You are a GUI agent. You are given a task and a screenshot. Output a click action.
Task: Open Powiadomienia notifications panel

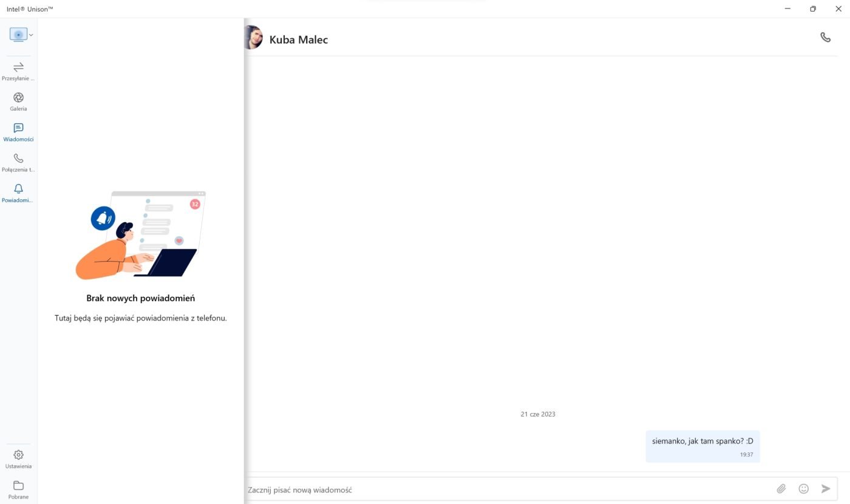point(18,192)
